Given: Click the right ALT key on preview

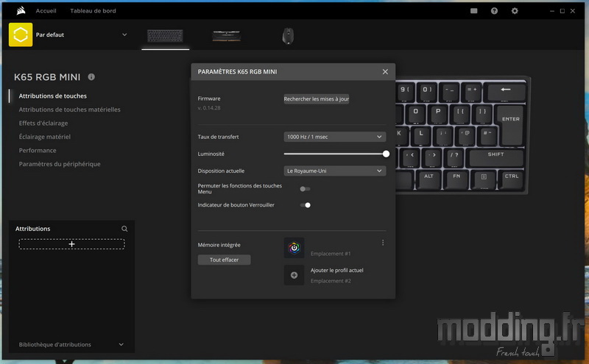Looking at the screenshot, I should [428, 179].
